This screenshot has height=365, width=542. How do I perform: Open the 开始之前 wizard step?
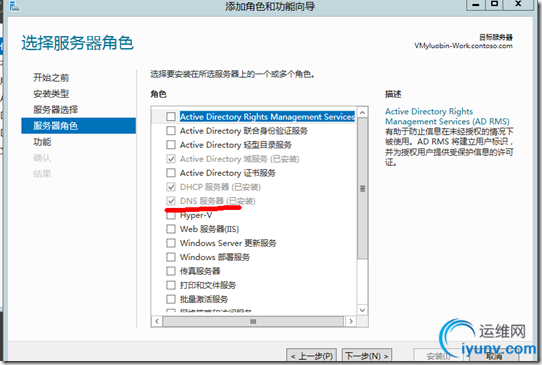coord(51,77)
